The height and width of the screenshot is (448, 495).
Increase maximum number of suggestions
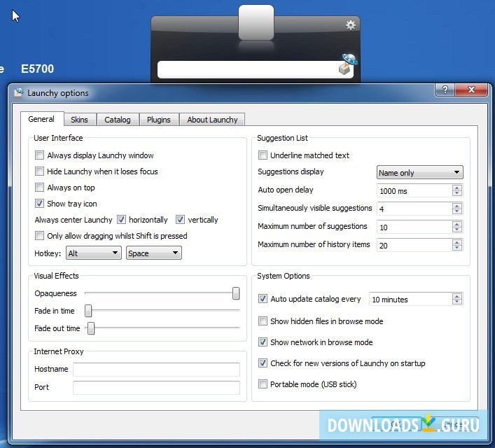[x=456, y=224]
